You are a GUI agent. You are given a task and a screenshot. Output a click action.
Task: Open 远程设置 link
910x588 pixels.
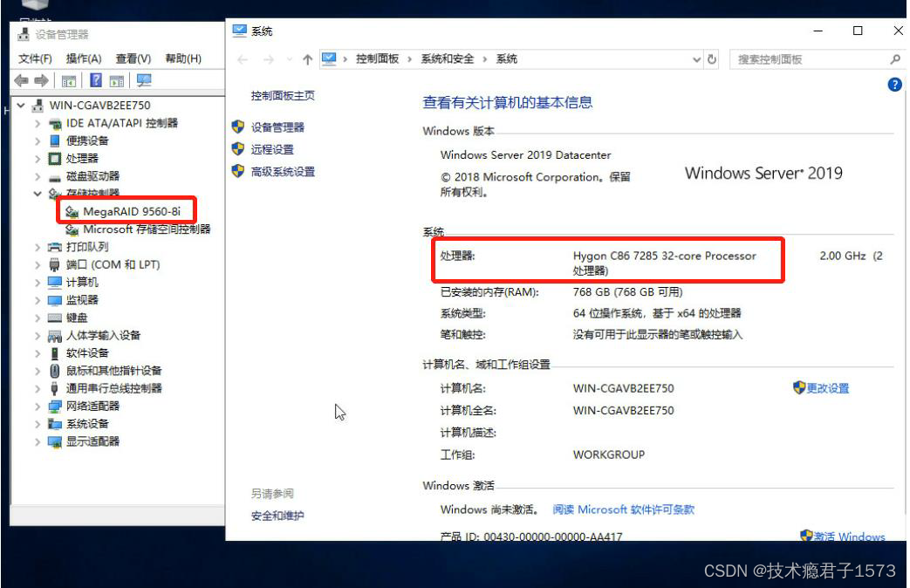272,150
